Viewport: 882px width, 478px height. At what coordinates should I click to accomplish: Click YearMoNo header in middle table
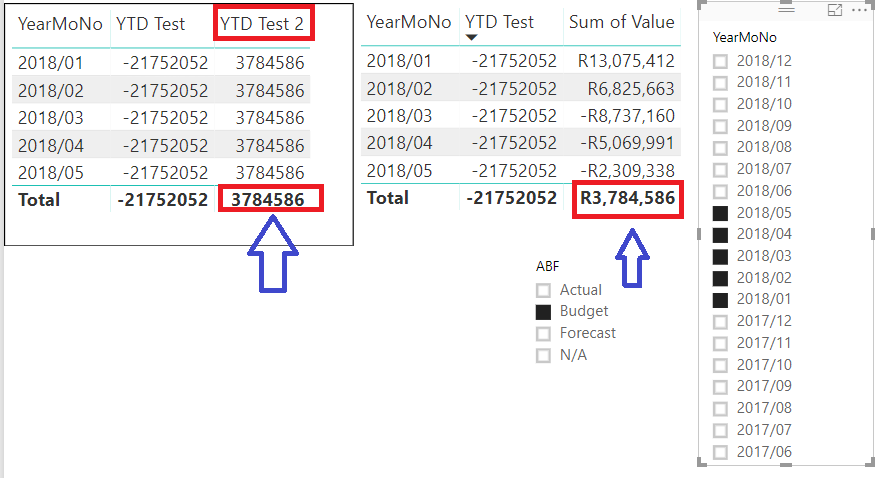409,22
